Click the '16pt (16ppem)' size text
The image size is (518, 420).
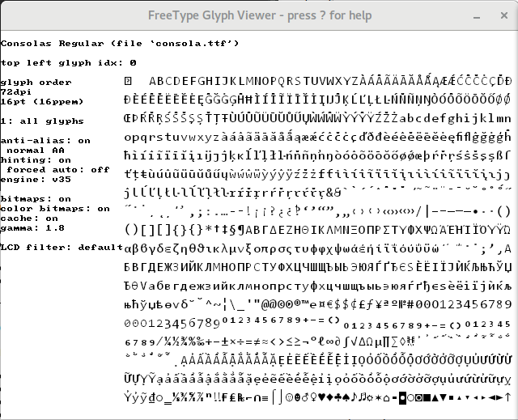point(42,101)
